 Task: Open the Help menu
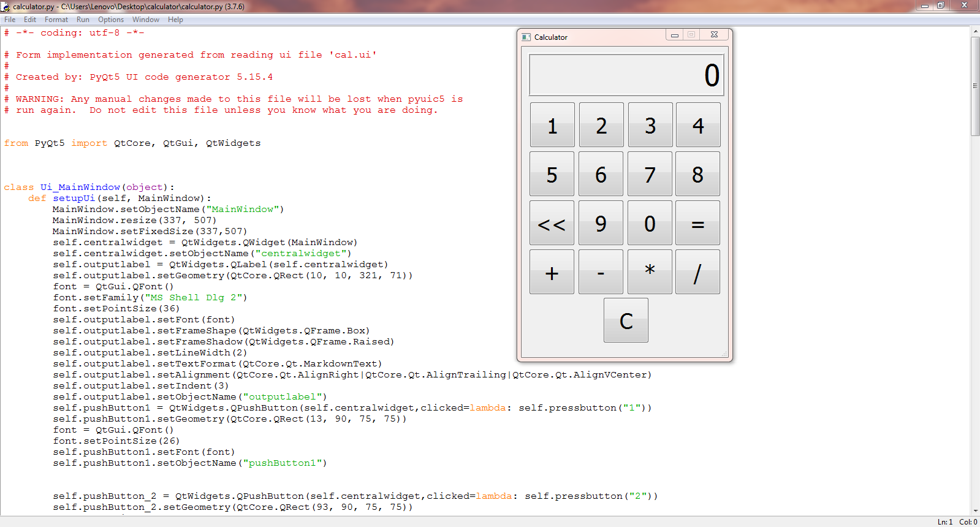(175, 20)
